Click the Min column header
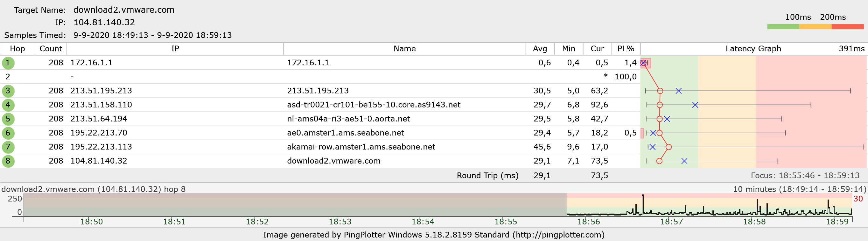868x241 pixels. pos(569,48)
